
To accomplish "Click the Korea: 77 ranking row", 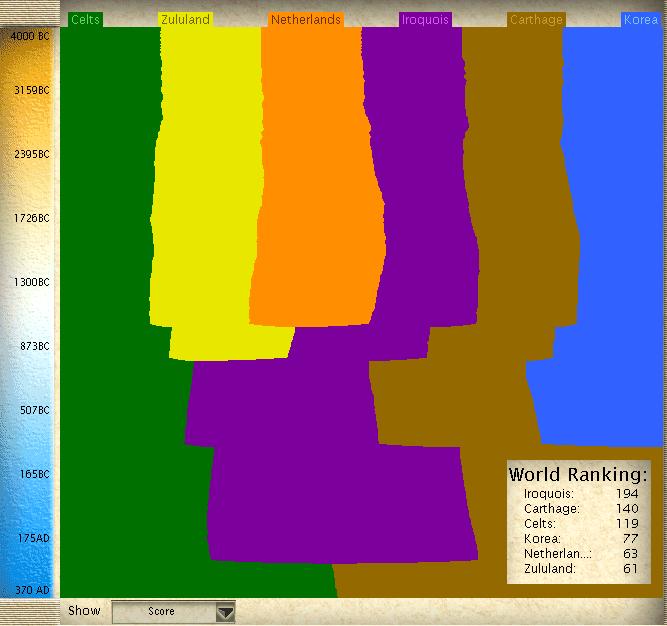I will coord(581,539).
